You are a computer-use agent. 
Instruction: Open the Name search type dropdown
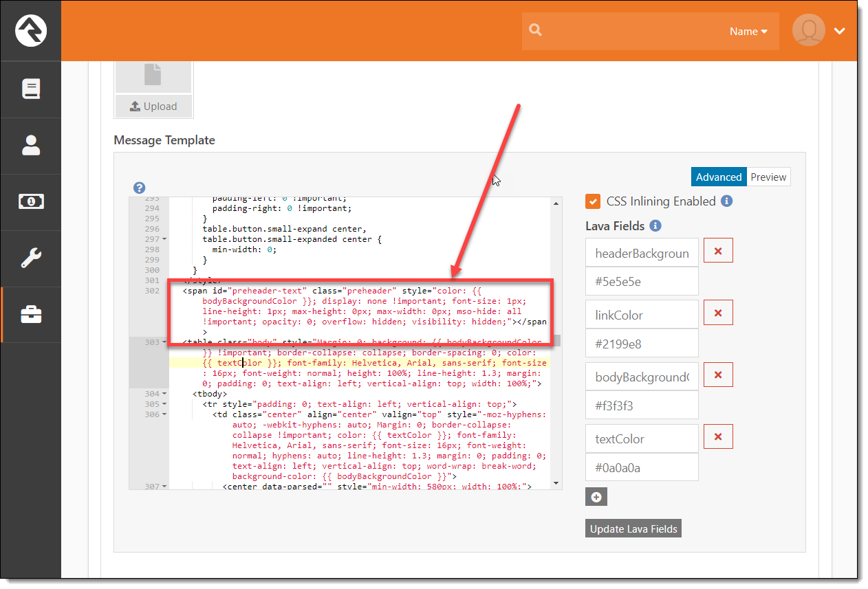748,31
